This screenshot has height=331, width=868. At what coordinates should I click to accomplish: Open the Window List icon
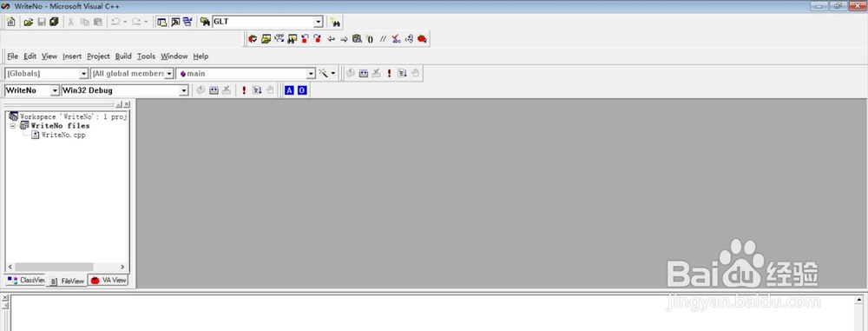187,23
